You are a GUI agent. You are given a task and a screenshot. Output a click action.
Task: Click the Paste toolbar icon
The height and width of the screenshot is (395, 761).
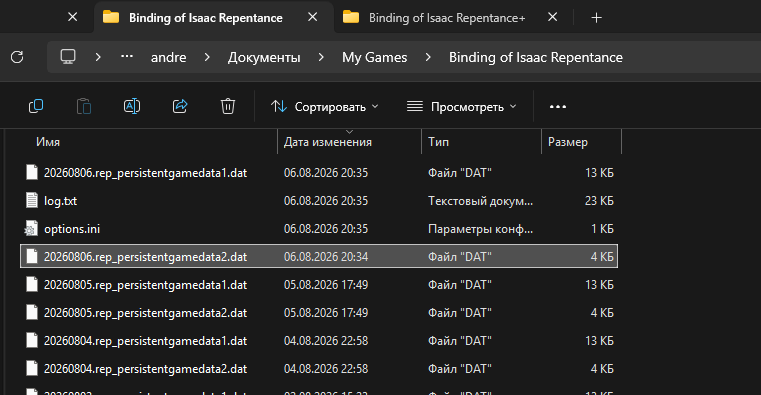(x=84, y=106)
